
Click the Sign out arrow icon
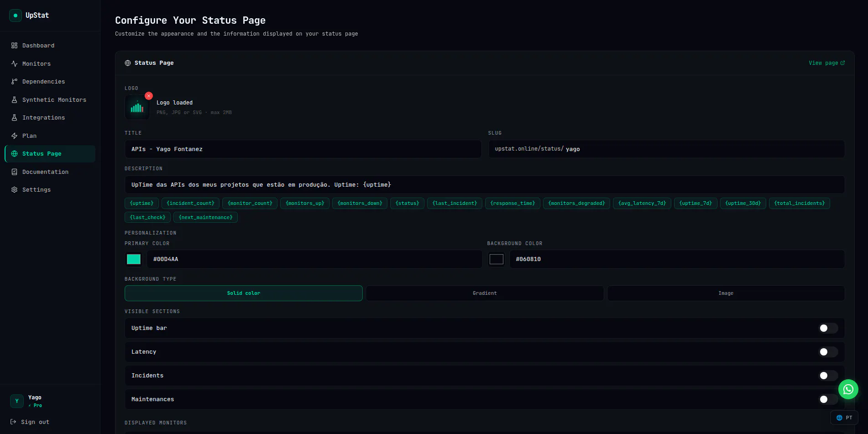[x=13, y=422]
